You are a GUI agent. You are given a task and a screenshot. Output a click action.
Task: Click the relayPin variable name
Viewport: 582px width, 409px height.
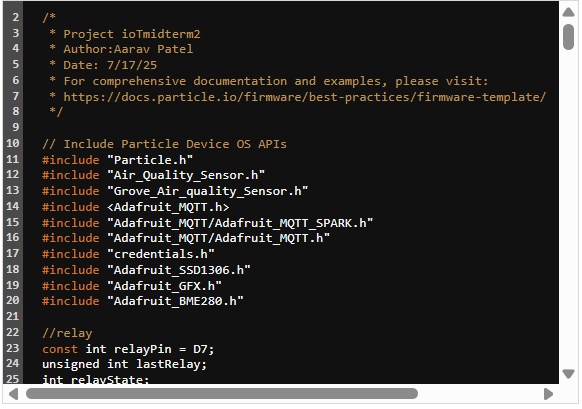143,349
